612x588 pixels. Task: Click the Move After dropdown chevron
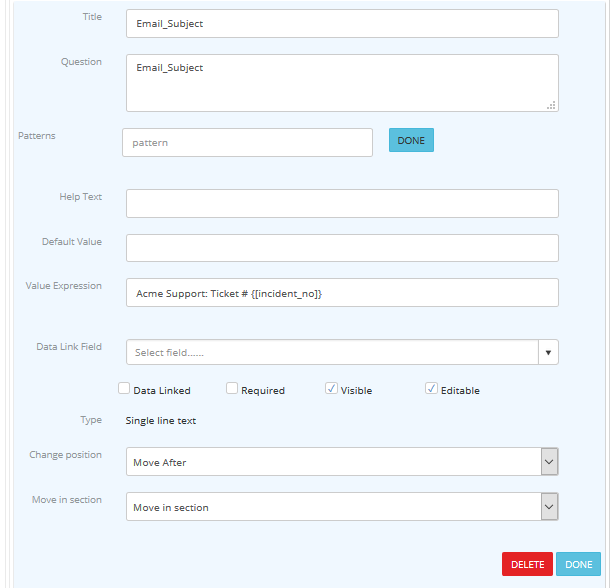pos(549,462)
